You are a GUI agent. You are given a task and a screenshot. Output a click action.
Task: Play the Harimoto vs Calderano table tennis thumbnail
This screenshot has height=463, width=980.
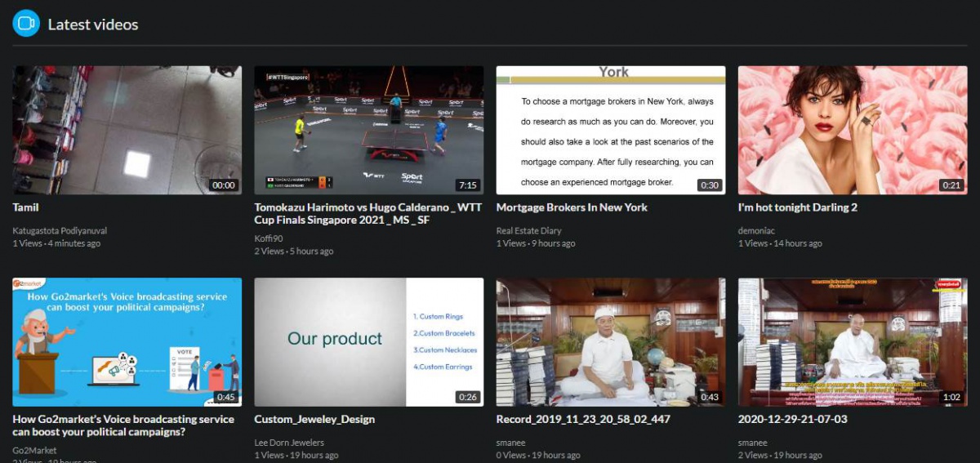(368, 130)
